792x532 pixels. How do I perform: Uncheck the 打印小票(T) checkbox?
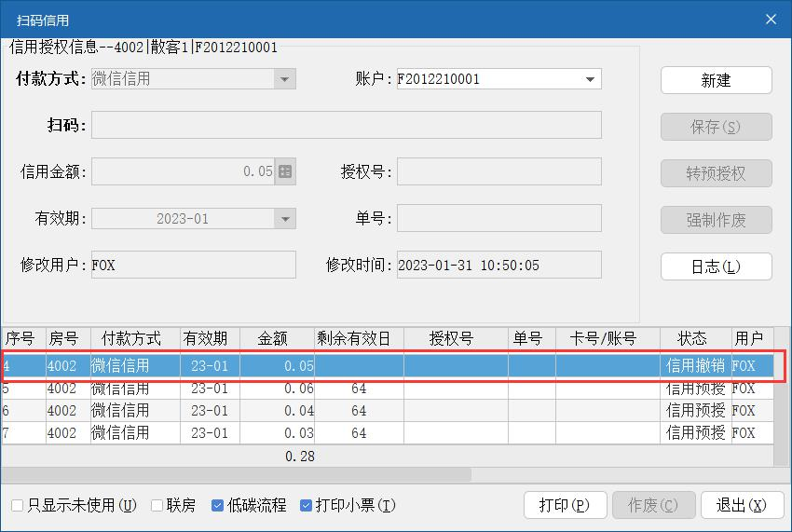click(306, 505)
